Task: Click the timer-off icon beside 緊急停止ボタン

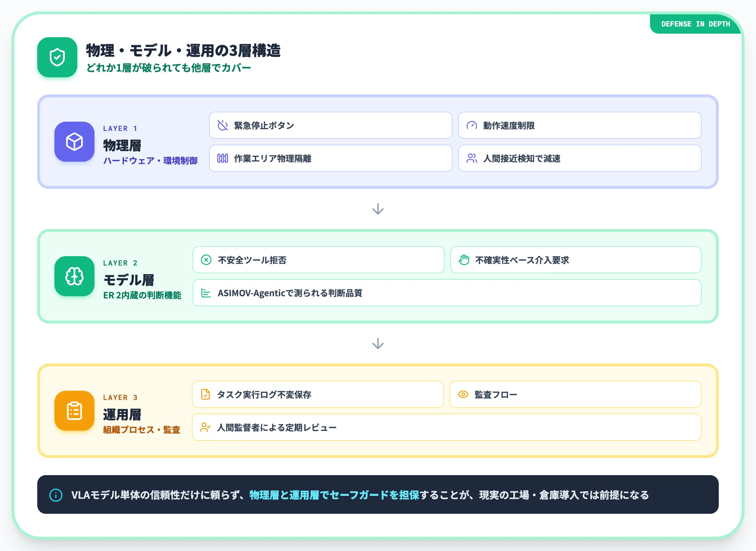Action: (223, 125)
